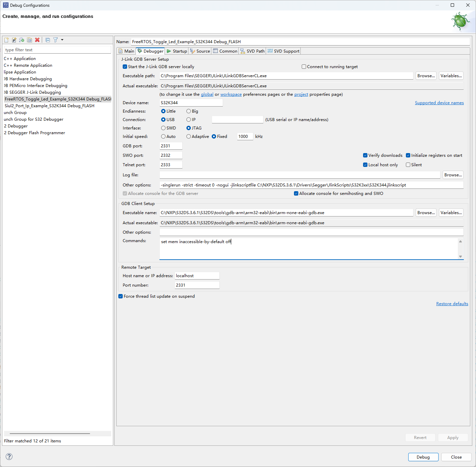Collapse all launch configuration tree items

[x=48, y=40]
